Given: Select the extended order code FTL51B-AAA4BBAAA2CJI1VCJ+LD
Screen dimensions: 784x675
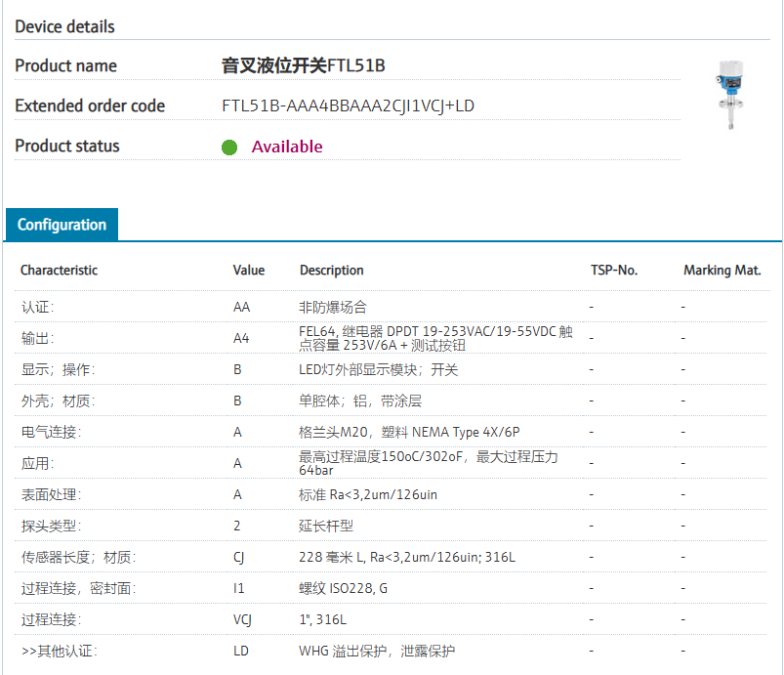Looking at the screenshot, I should pyautogui.click(x=348, y=105).
